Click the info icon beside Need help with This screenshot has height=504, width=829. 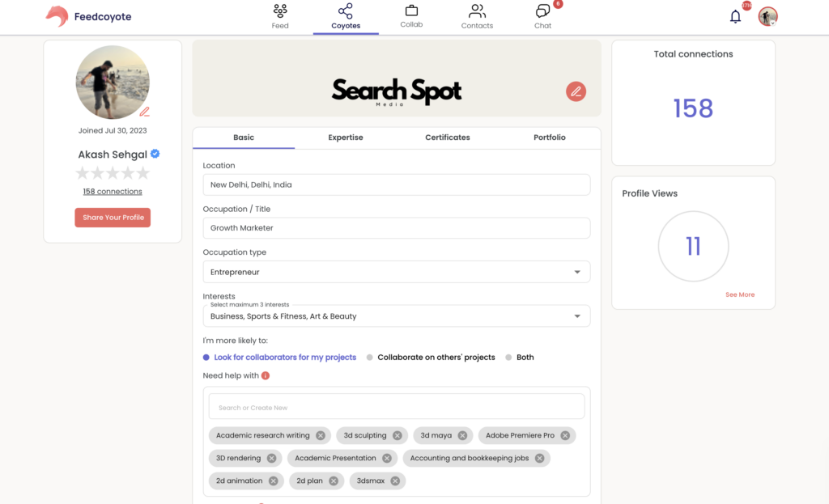pyautogui.click(x=266, y=375)
